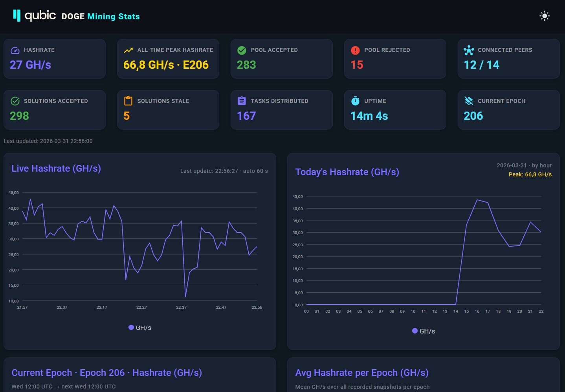Click the Current Epoch layers icon

[x=469, y=101]
